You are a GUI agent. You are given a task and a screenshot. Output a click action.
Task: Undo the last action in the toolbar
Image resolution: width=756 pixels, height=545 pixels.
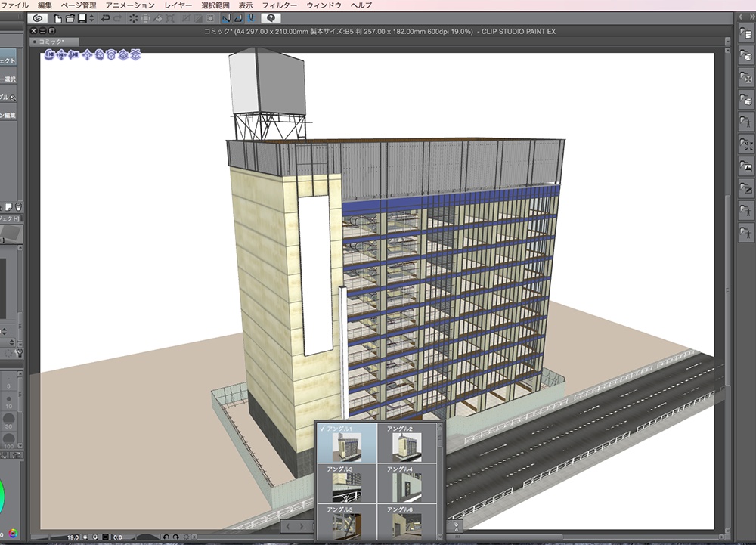105,18
